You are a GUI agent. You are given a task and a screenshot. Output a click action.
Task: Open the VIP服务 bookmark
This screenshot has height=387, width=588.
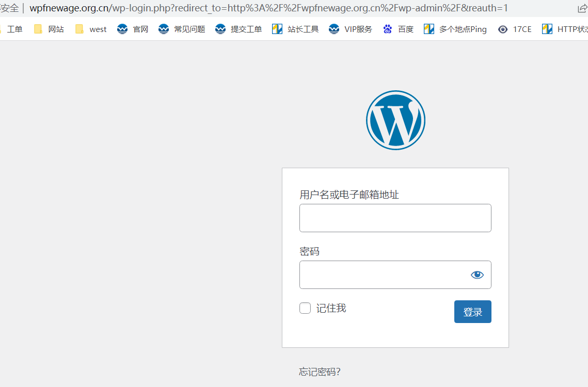[x=351, y=29]
